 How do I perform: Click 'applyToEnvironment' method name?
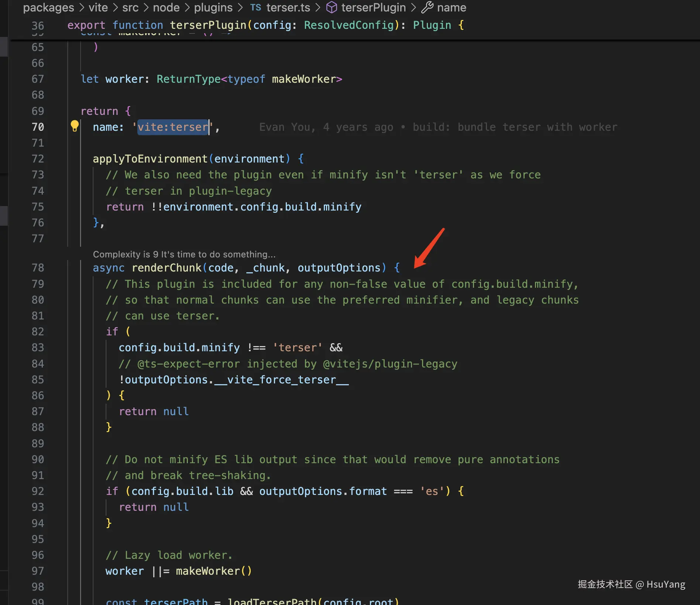[150, 159]
